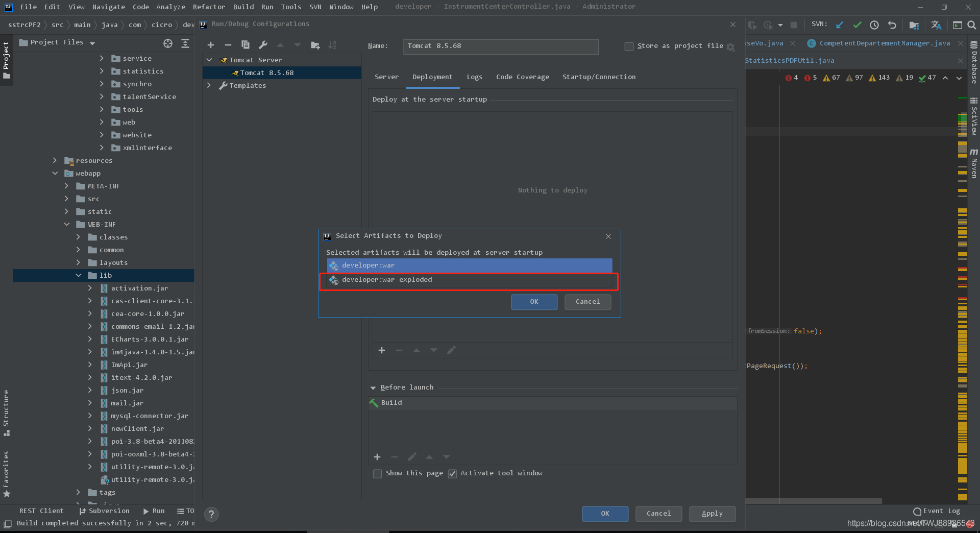This screenshot has width=980, height=533.
Task: Open REST Client tool window at bottom
Action: [41, 511]
